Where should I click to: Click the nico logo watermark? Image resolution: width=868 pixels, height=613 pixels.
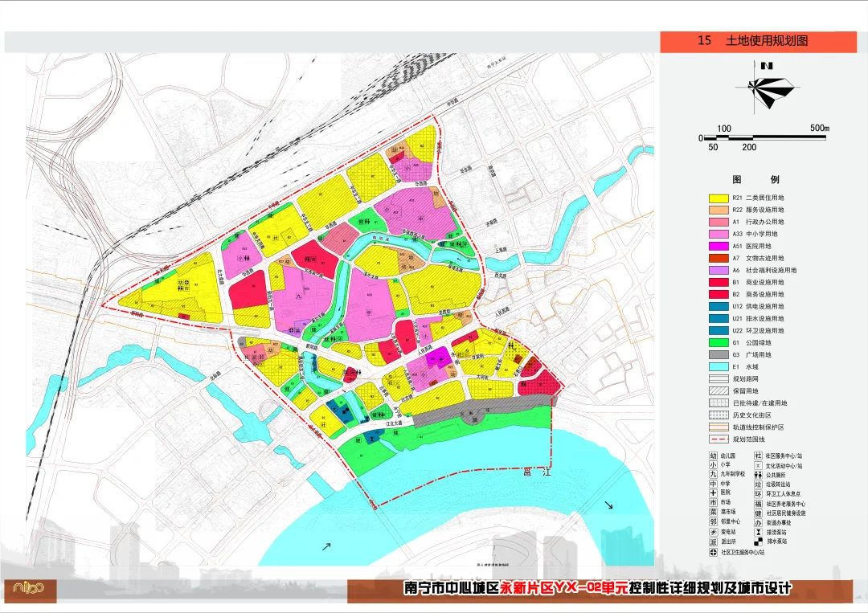32,591
